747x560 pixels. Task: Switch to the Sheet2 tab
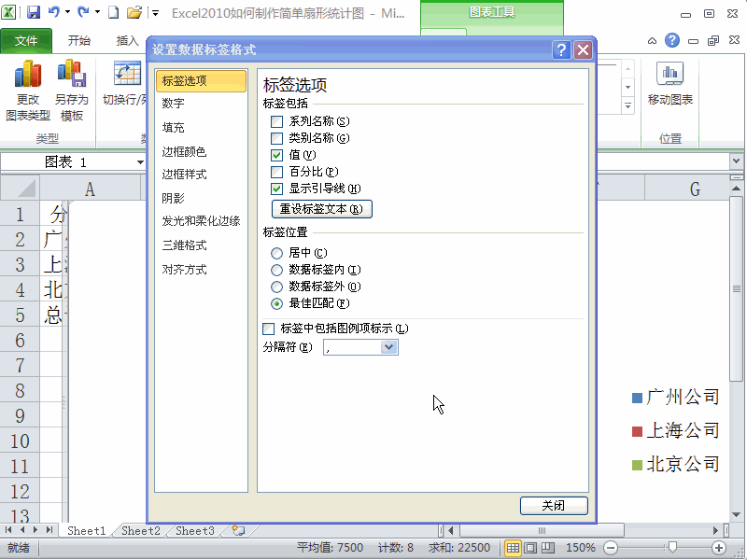pos(139,530)
